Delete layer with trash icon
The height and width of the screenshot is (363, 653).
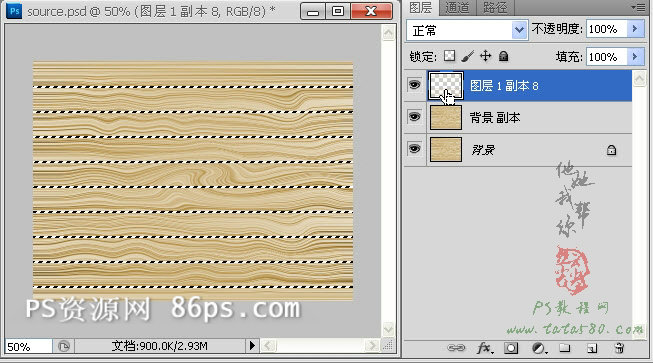point(619,348)
